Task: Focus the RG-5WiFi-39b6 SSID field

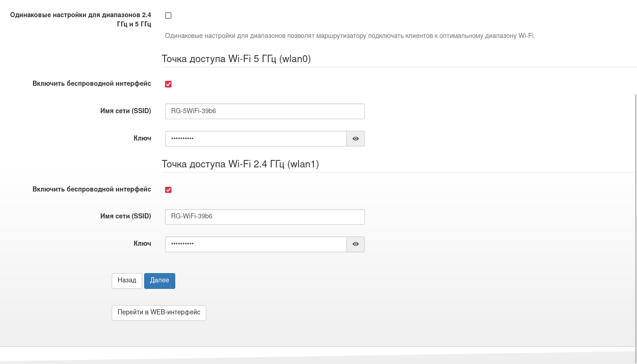Action: pos(265,111)
